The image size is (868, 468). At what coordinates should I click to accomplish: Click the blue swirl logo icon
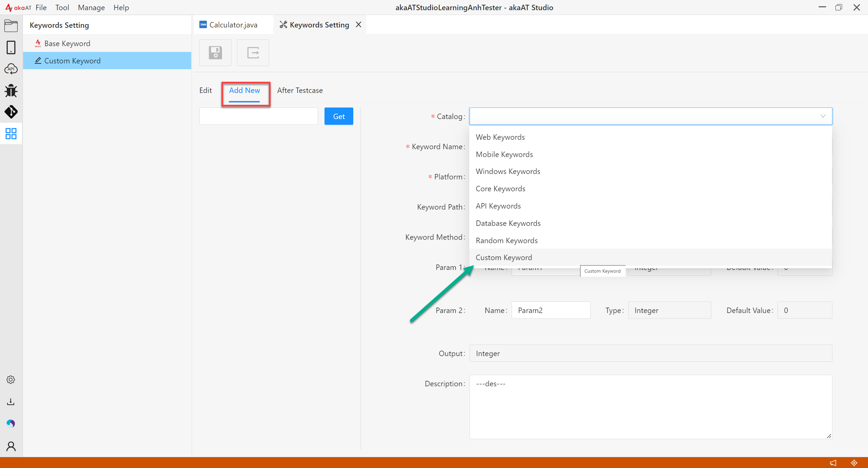coord(11,423)
